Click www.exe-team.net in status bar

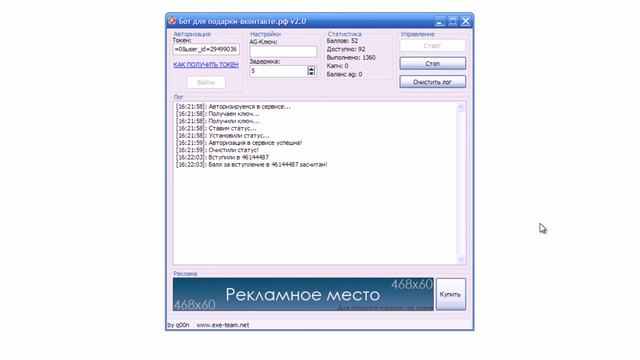[222, 325]
